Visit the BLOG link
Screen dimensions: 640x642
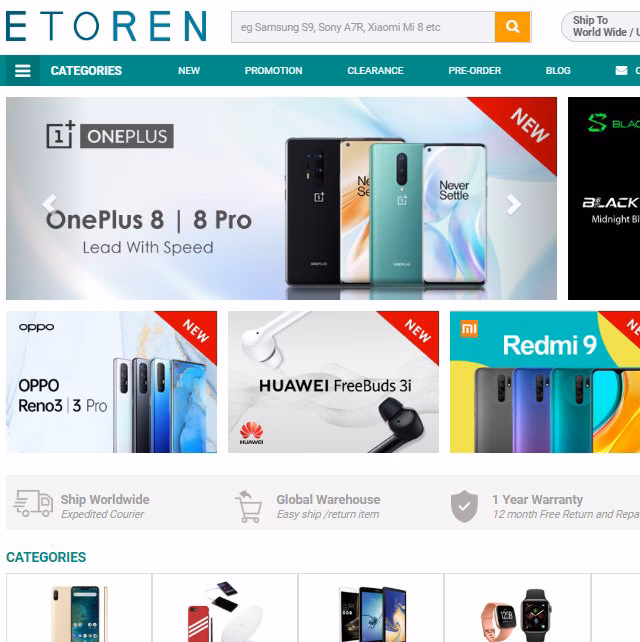(558, 71)
